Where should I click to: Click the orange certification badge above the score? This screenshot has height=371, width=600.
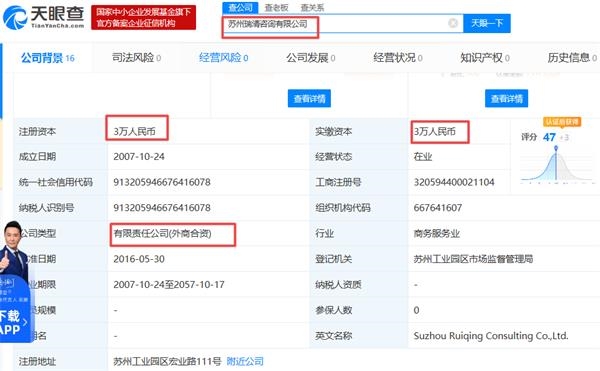[x=562, y=122]
